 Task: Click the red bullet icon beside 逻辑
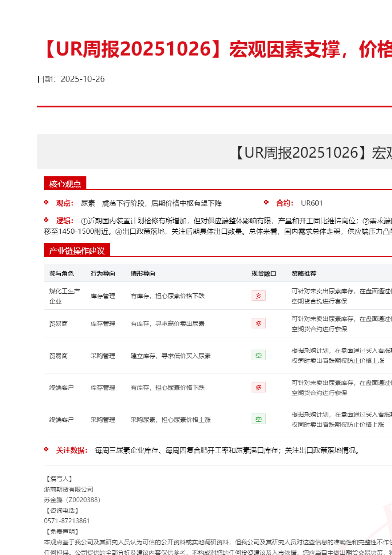46,220
